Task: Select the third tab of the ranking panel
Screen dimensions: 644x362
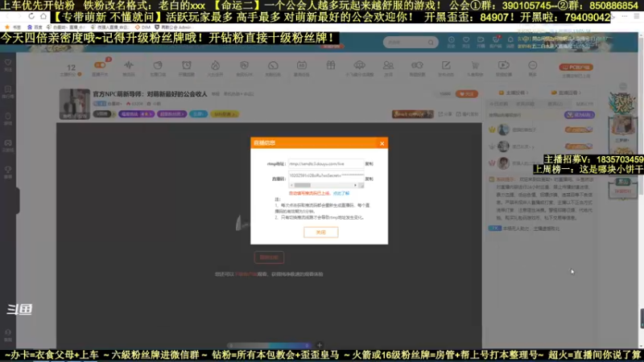Action: 555,104
